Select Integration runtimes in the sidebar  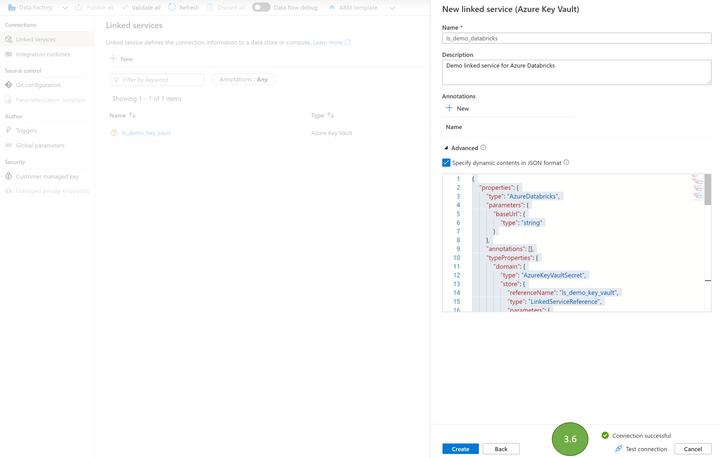pos(43,54)
